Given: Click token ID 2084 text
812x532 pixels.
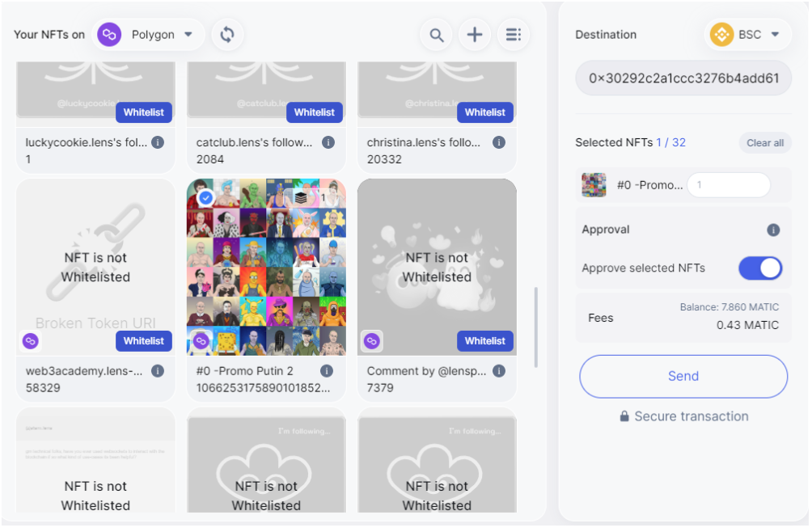Looking at the screenshot, I should pos(210,159).
